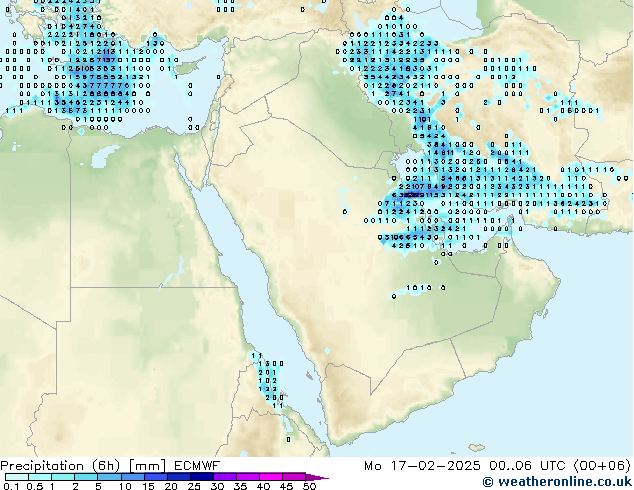Click the legend value '35'

240,486
